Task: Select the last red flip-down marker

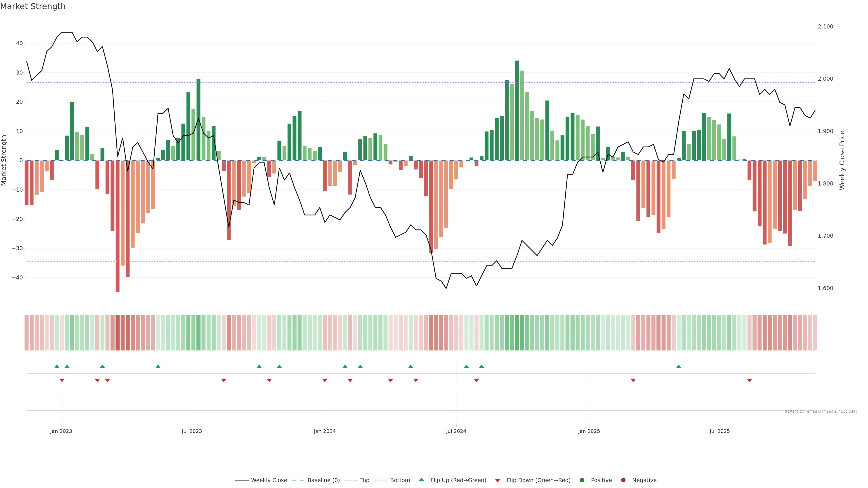Action: [749, 380]
